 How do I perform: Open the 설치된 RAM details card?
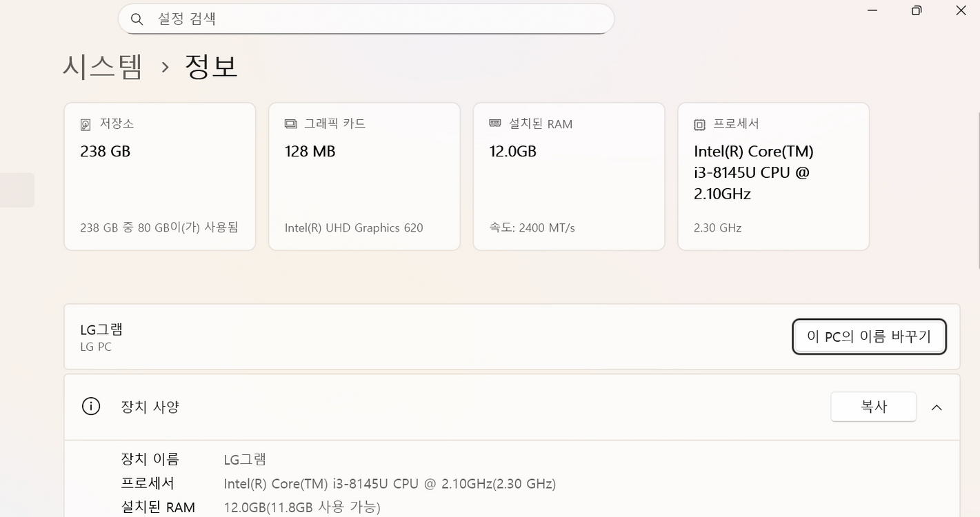[x=568, y=176]
